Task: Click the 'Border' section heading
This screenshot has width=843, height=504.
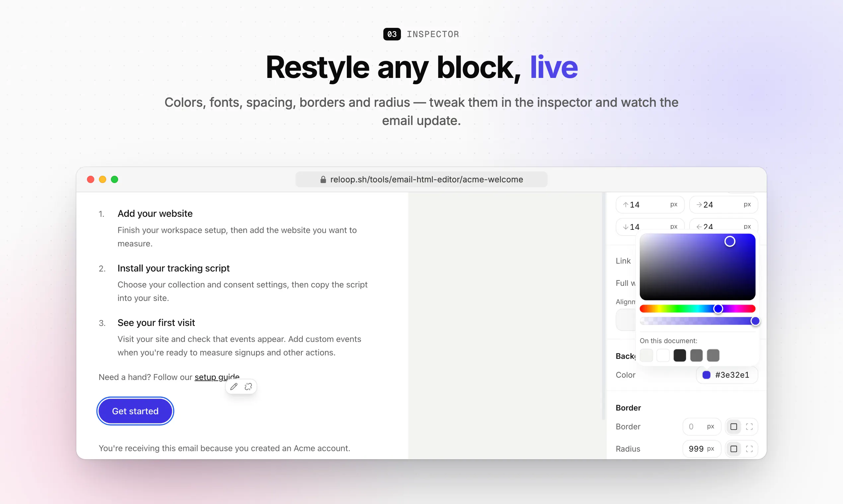Action: pos(628,408)
